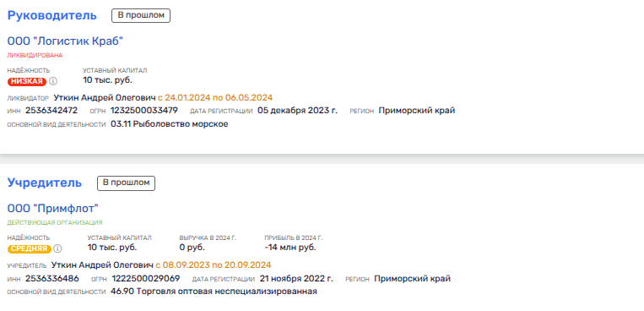The width and height of the screenshot is (644, 311).
Task: Click "В прошлом" button beside Учредитель
Action: pos(126,183)
